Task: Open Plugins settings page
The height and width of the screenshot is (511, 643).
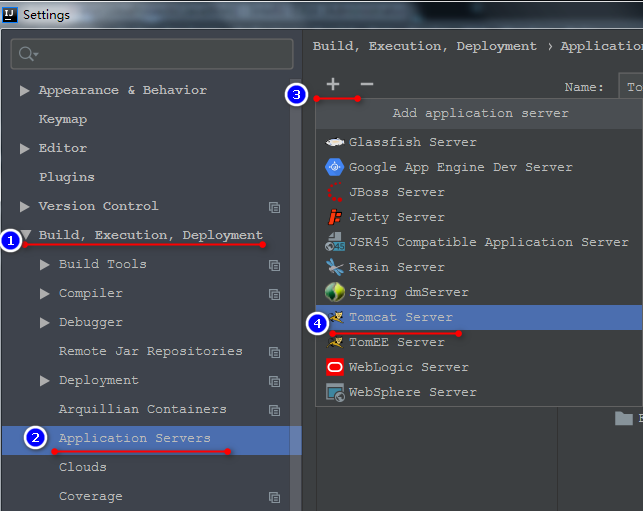Action: [67, 177]
